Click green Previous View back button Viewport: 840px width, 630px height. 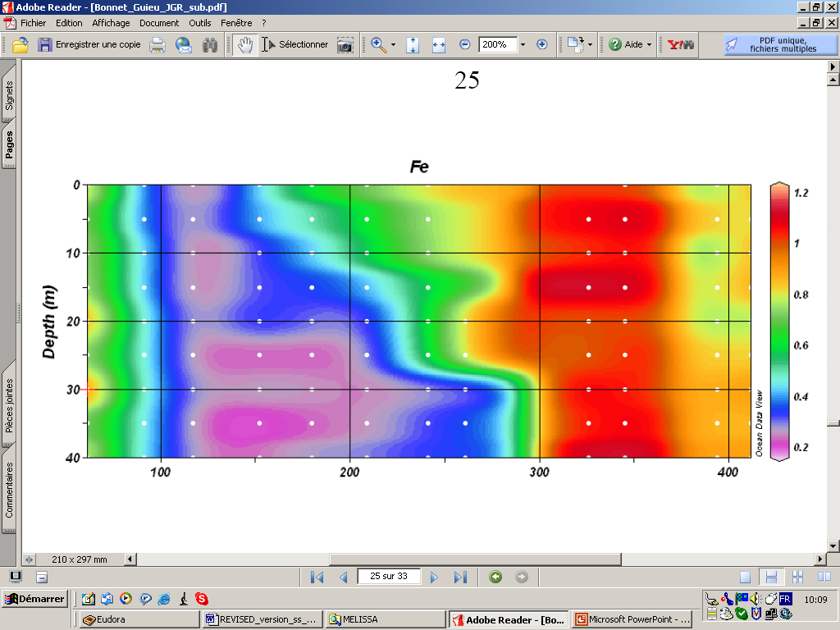tap(495, 577)
